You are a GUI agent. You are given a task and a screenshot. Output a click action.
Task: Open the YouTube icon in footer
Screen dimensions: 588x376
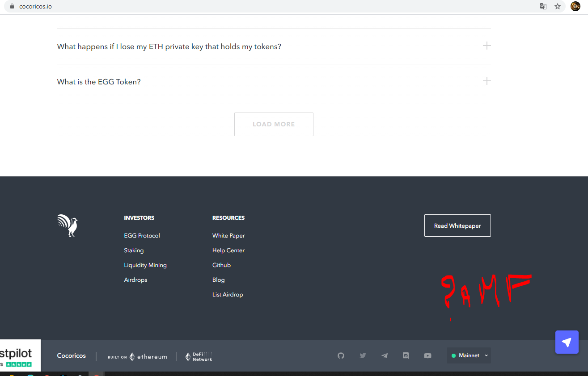(428, 356)
